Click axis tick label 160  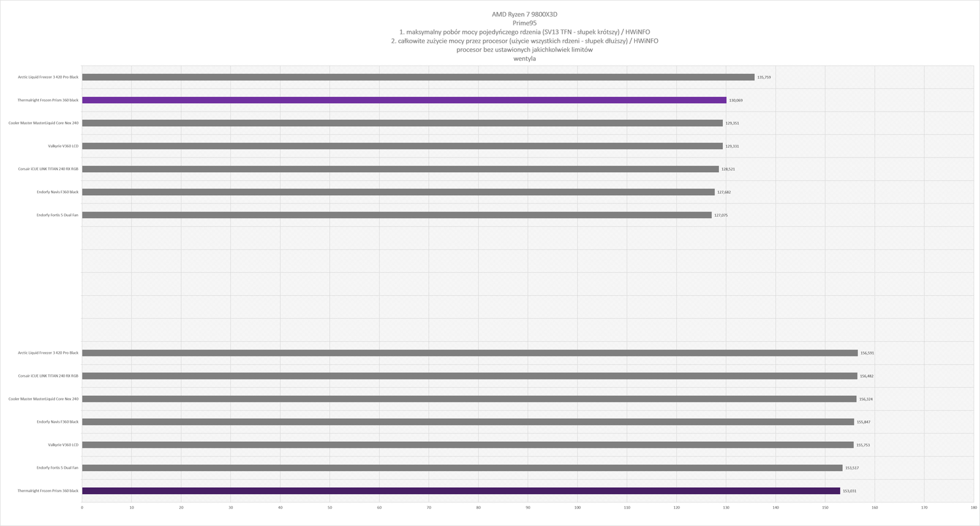pyautogui.click(x=875, y=508)
